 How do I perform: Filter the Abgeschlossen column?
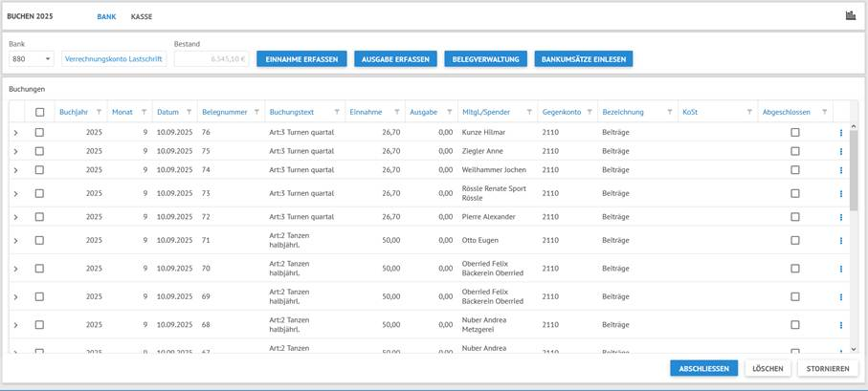825,112
